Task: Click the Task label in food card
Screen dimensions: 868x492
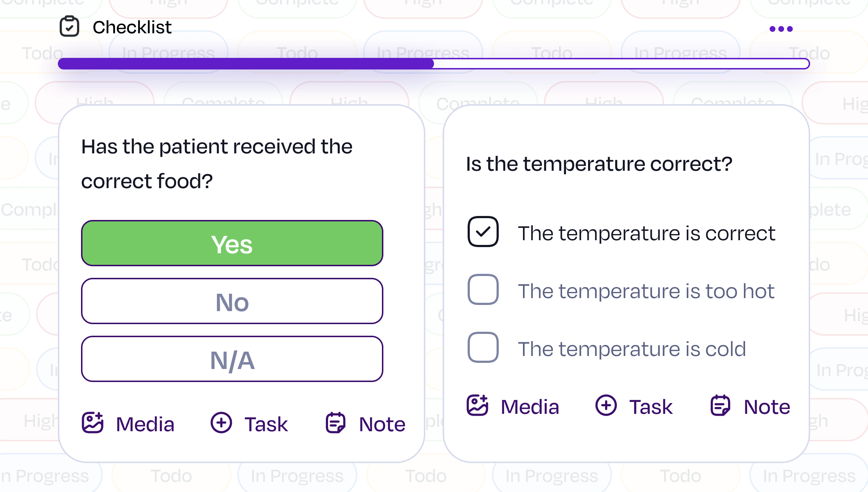Action: pyautogui.click(x=266, y=424)
